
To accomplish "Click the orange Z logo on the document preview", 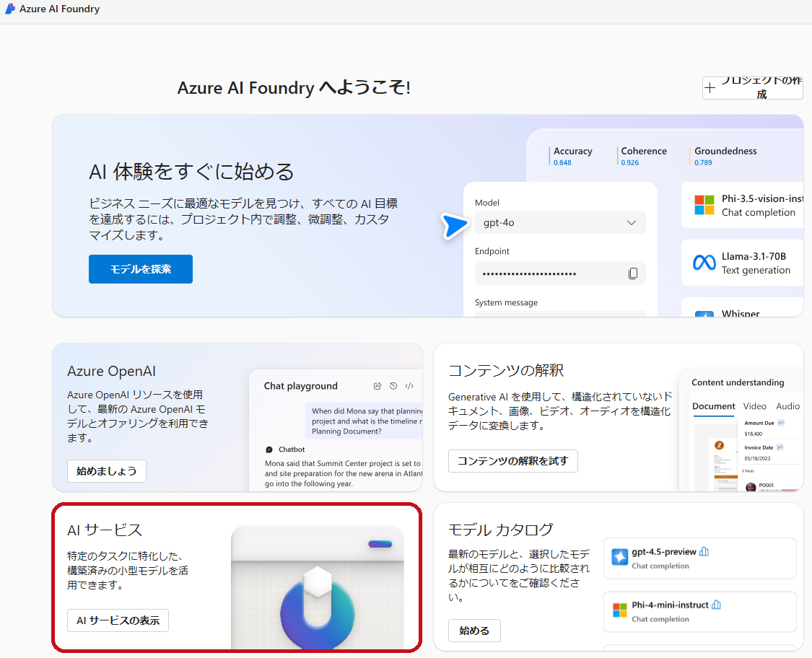I will click(719, 445).
